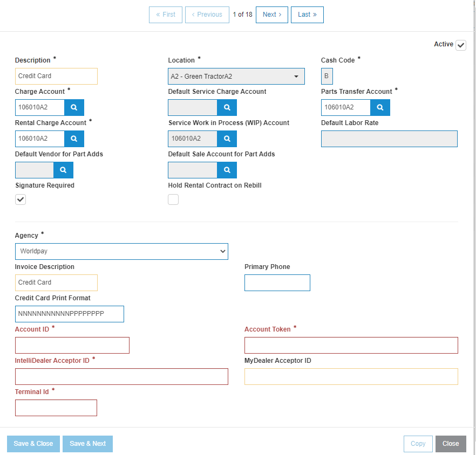Search for a Charge Account

pyautogui.click(x=74, y=107)
